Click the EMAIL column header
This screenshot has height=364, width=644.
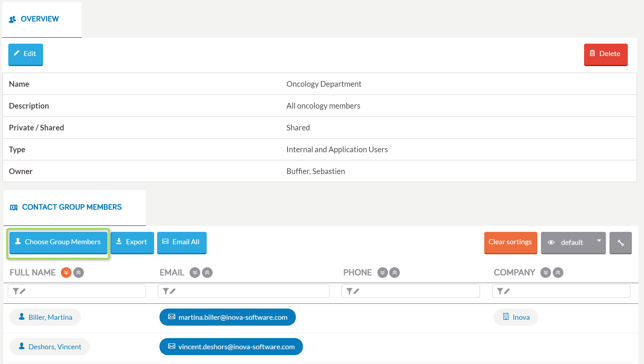172,273
